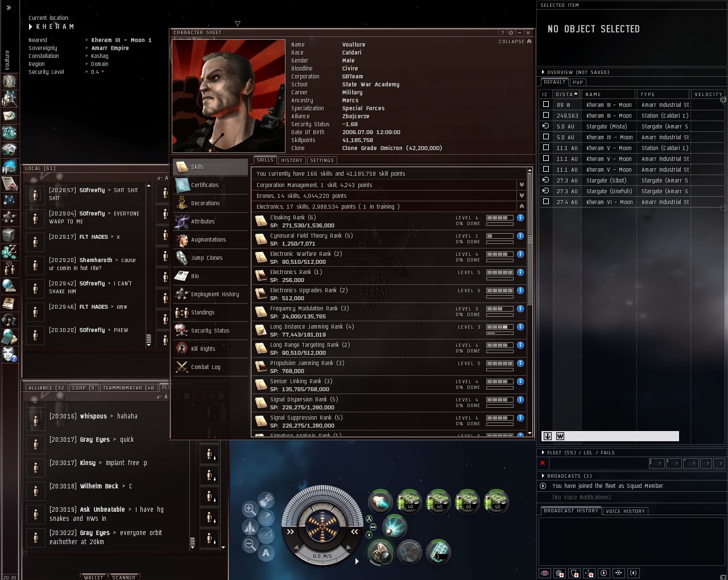Toggle checkbox for 27.4 AU Kheram VI row
728x580 pixels.
(x=546, y=202)
